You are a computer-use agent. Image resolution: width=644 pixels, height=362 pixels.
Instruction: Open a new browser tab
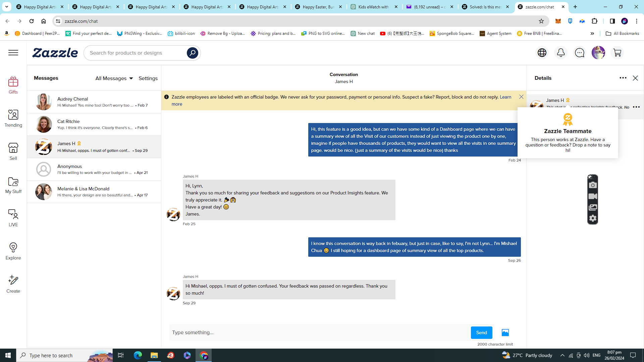pyautogui.click(x=575, y=7)
